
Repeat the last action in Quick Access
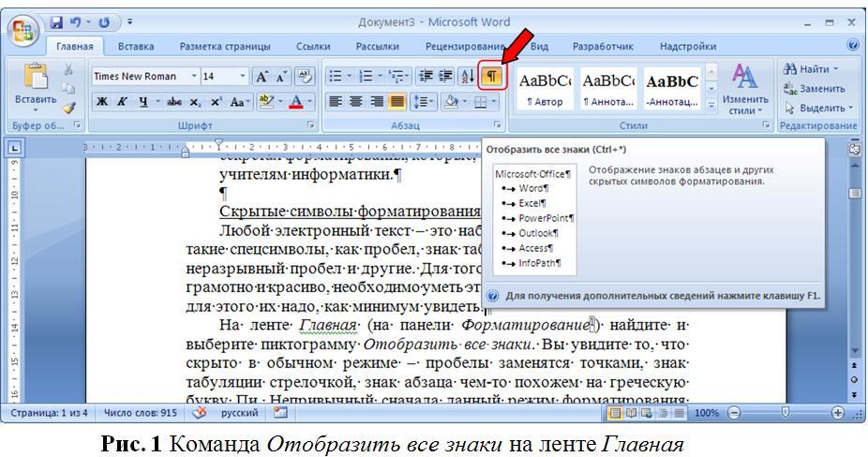[104, 22]
